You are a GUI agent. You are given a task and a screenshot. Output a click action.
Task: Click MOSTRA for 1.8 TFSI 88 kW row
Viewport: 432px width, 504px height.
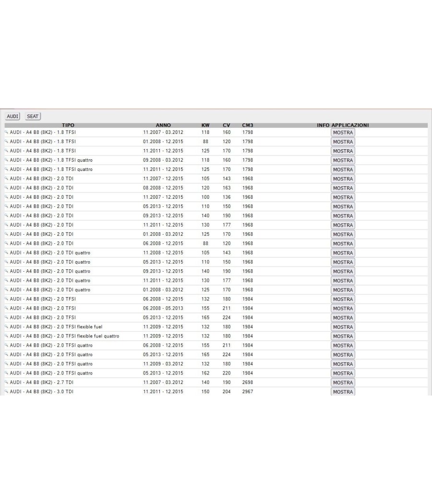343,142
